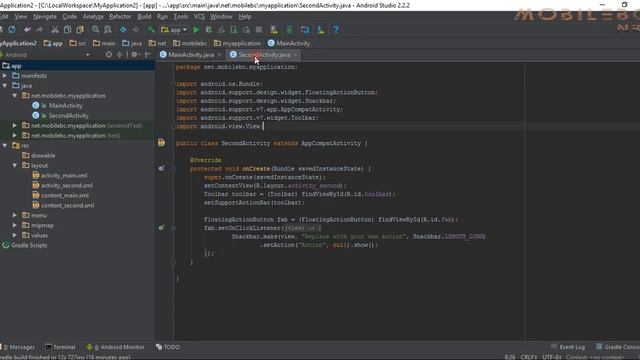This screenshot has width=640, height=360.
Task: Click the collapse-all icon in Project panel
Action: (x=120, y=55)
